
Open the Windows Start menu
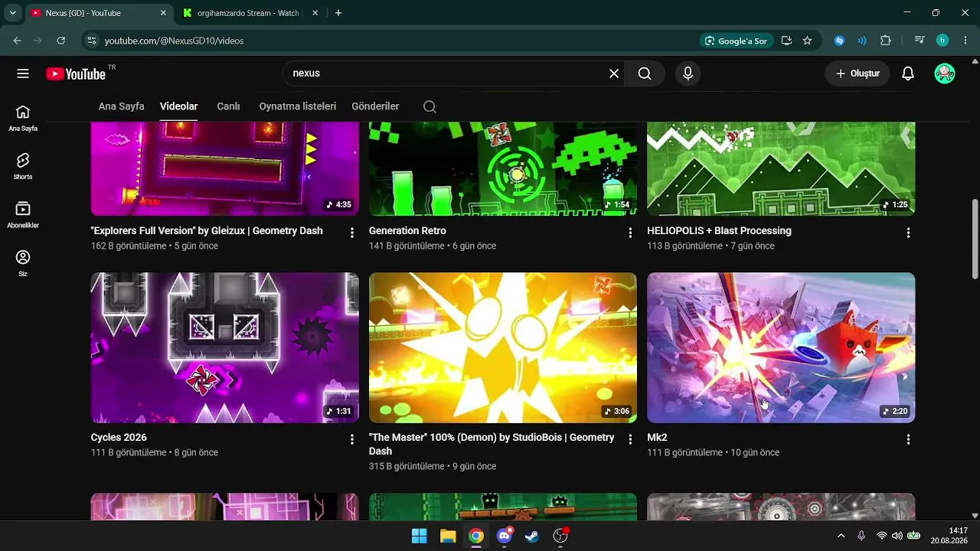pos(420,536)
